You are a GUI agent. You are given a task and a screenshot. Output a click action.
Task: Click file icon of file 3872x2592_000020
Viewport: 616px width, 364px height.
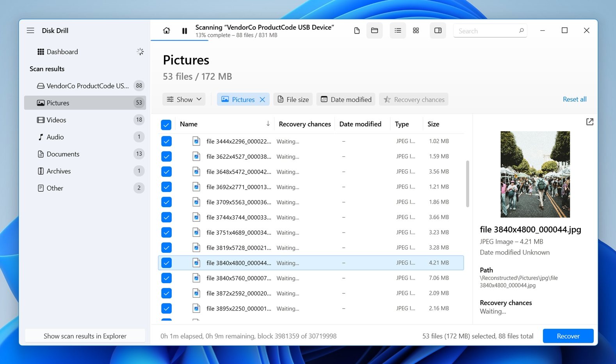(196, 293)
